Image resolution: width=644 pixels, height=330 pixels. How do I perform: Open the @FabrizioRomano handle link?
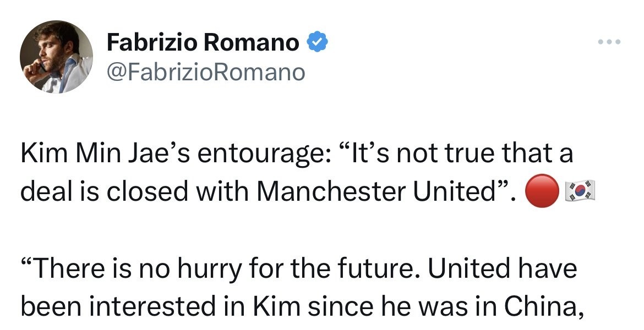[x=205, y=71]
